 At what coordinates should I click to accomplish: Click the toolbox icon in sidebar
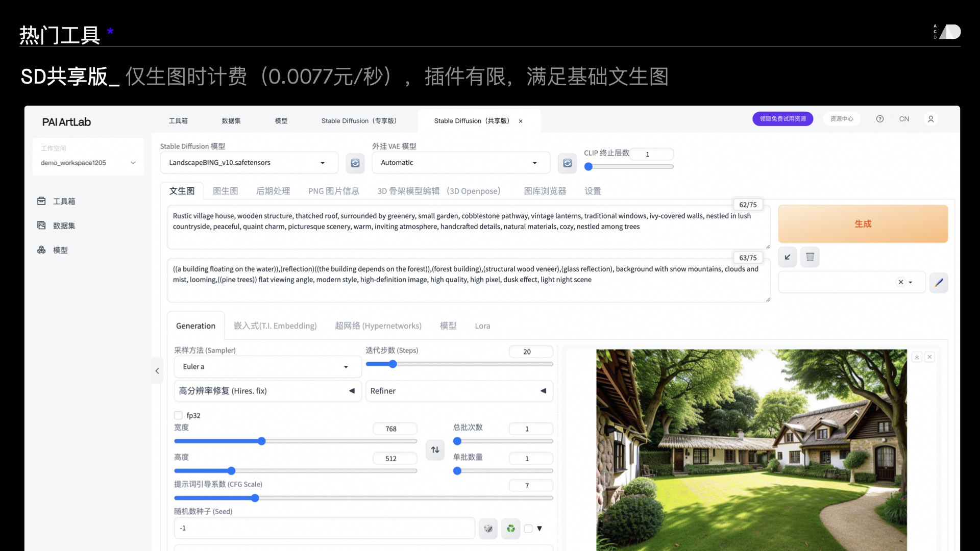pyautogui.click(x=41, y=201)
